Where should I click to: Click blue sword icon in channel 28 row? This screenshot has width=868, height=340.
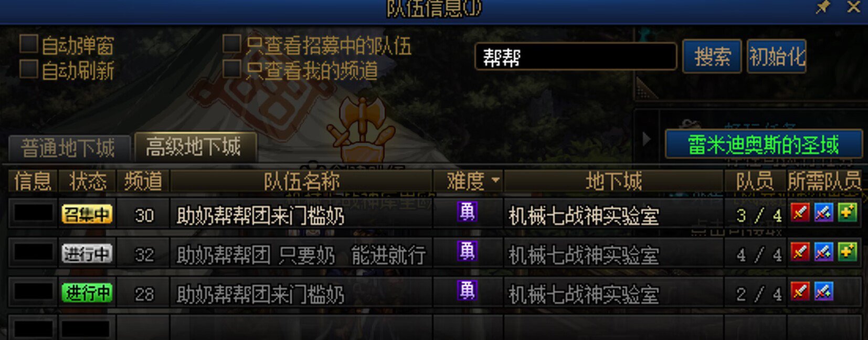pos(824,291)
